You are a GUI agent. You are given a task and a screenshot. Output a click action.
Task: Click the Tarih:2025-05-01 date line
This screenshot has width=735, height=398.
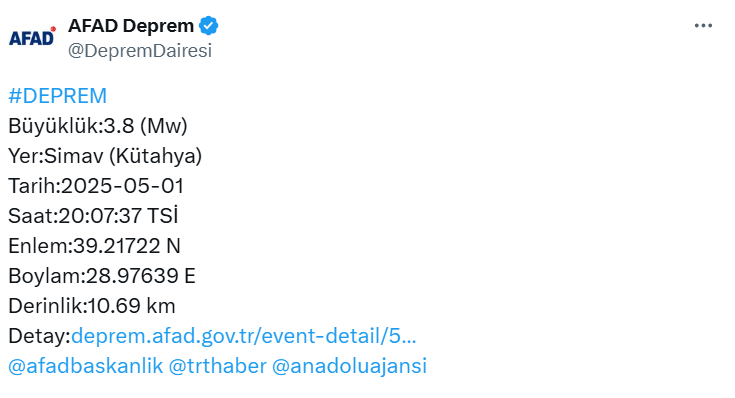96,186
